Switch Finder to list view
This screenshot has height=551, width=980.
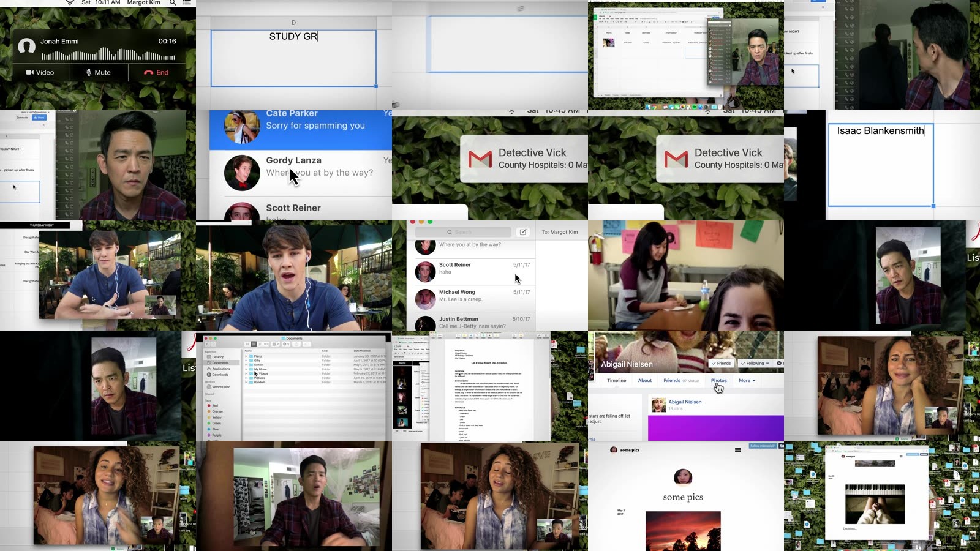(x=254, y=344)
